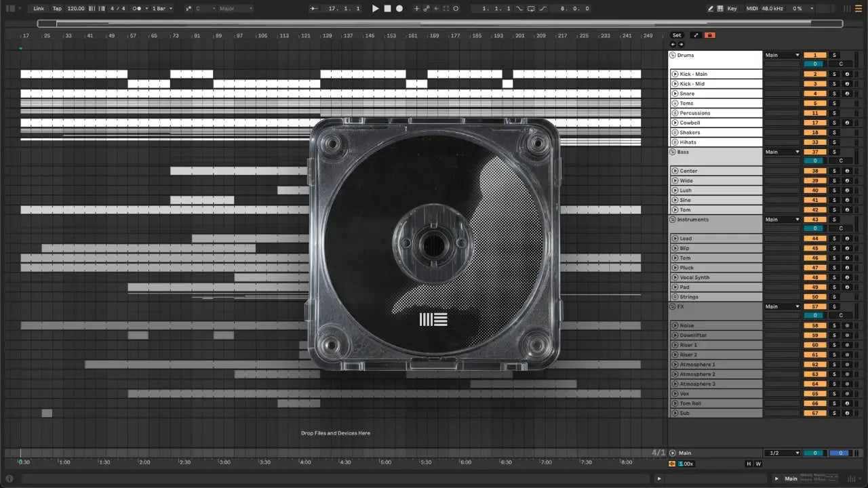Open the 1 Bar quantization dropdown

(x=161, y=9)
